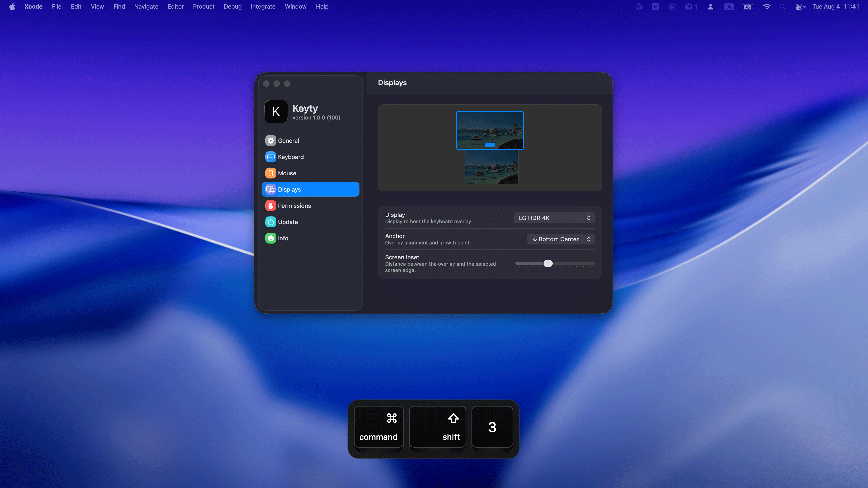Check the battery status icon

click(748, 7)
